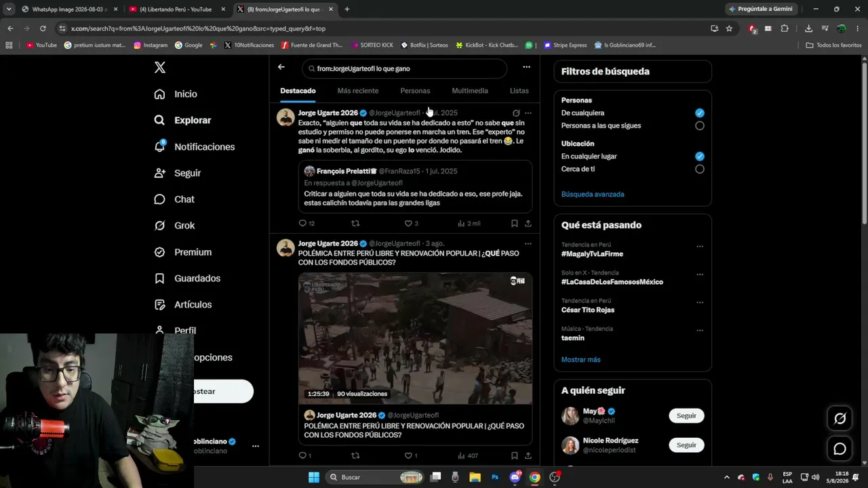Screen dimensions: 868x488
Task: Bookmark the POLÉMICA video tweet
Action: pos(514,455)
